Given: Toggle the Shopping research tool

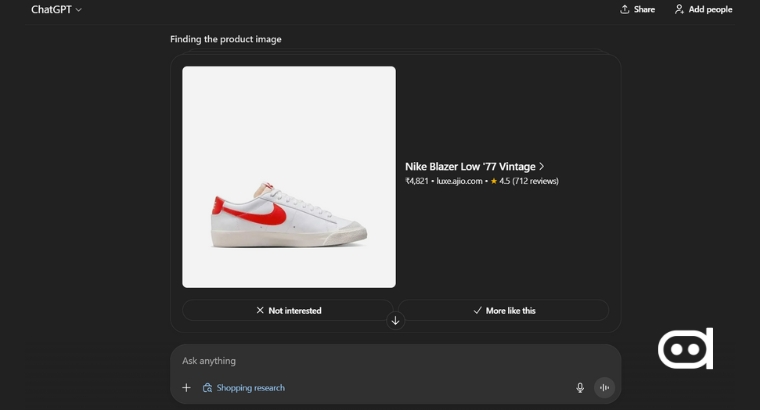Looking at the screenshot, I should click(x=244, y=388).
